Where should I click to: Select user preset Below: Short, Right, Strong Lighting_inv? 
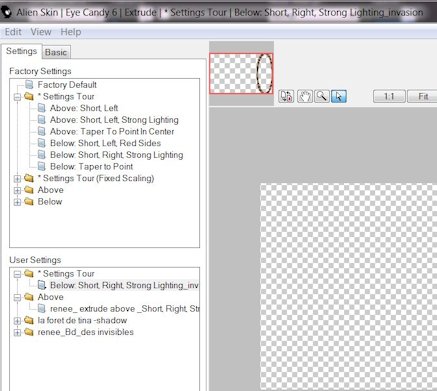click(124, 285)
